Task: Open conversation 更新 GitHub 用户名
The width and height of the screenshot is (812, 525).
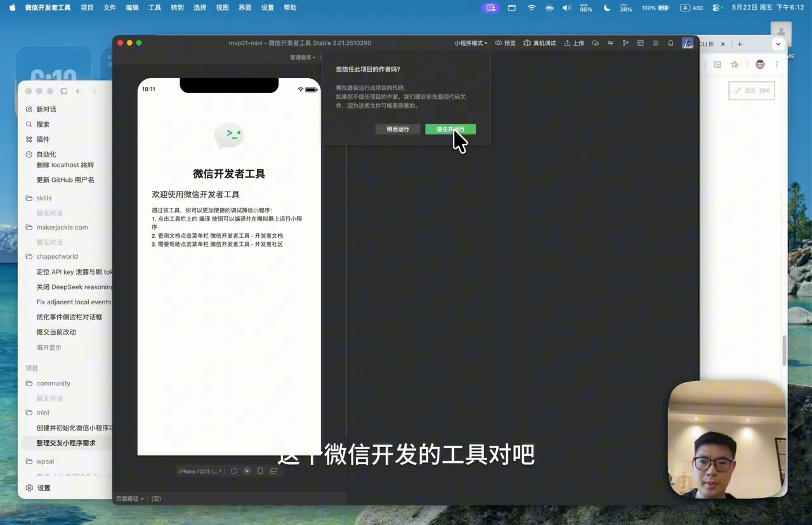Action: tap(65, 180)
